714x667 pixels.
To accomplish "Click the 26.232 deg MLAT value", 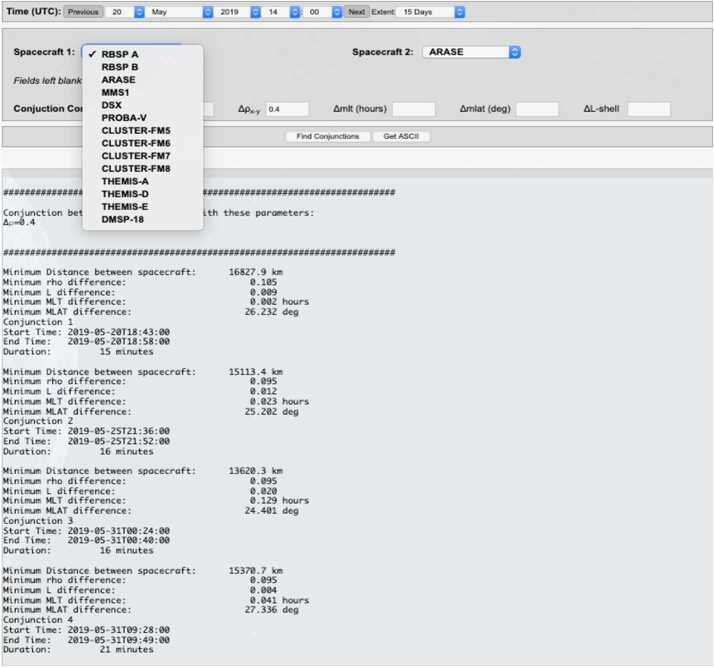I will 271,312.
